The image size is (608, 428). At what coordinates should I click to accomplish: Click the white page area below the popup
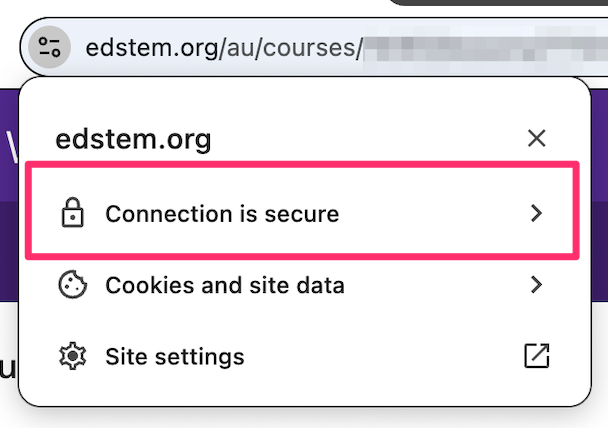click(x=300, y=419)
